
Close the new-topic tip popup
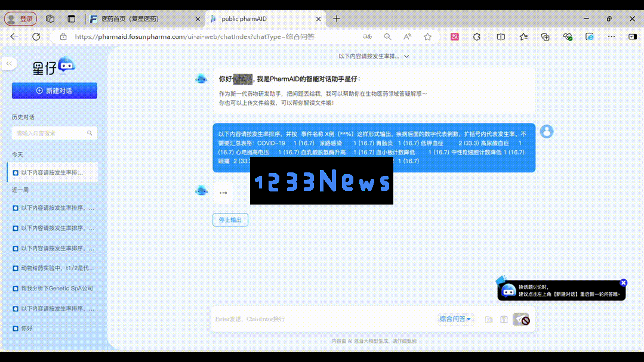tap(624, 282)
